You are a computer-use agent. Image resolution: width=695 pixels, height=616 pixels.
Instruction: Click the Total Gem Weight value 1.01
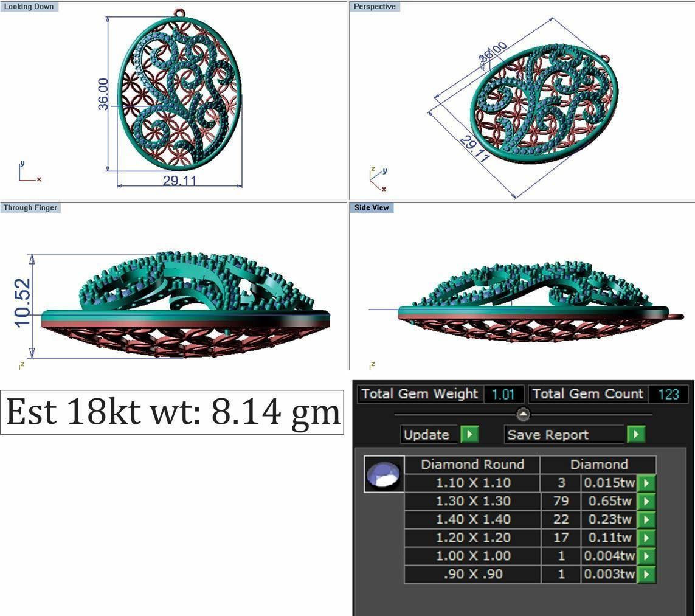click(503, 394)
